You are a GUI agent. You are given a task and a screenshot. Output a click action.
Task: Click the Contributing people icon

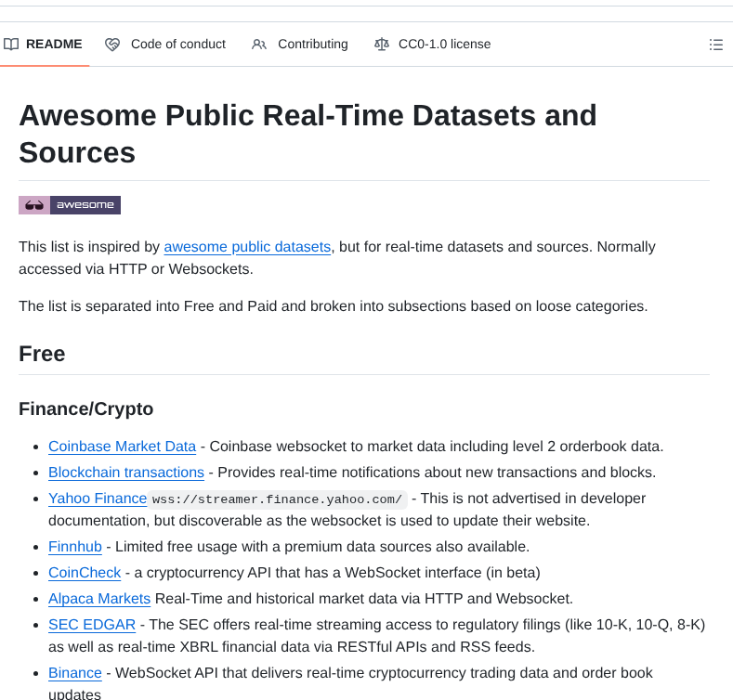259,45
